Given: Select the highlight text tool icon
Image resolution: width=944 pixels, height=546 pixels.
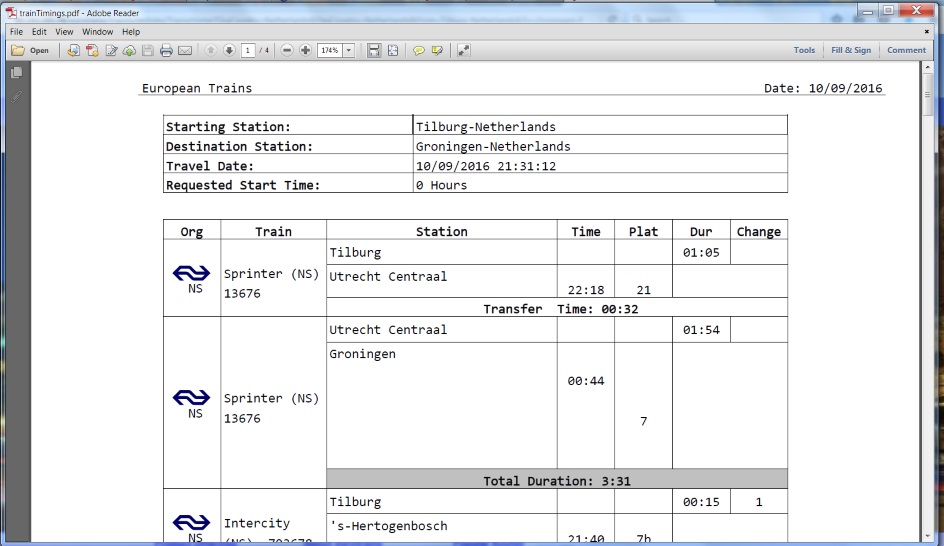Looking at the screenshot, I should click(x=437, y=51).
